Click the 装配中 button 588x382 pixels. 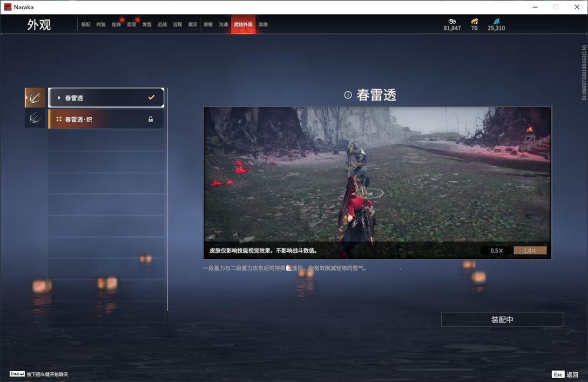pyautogui.click(x=502, y=319)
